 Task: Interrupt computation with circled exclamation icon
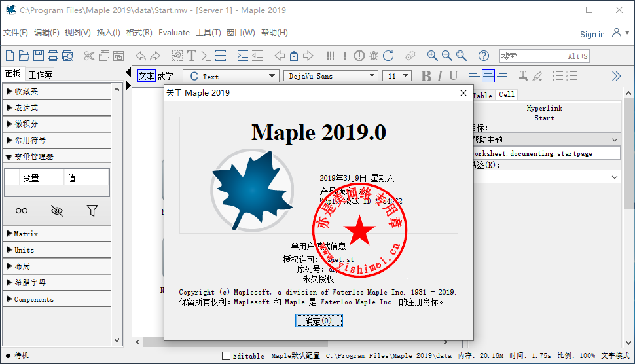tap(359, 56)
